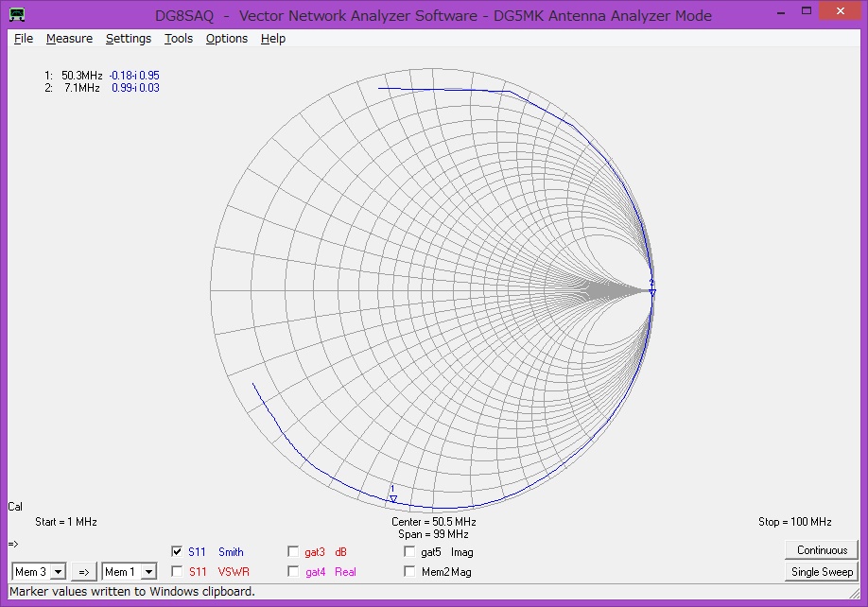Click the gat5 trace label
868x607 pixels.
point(430,552)
